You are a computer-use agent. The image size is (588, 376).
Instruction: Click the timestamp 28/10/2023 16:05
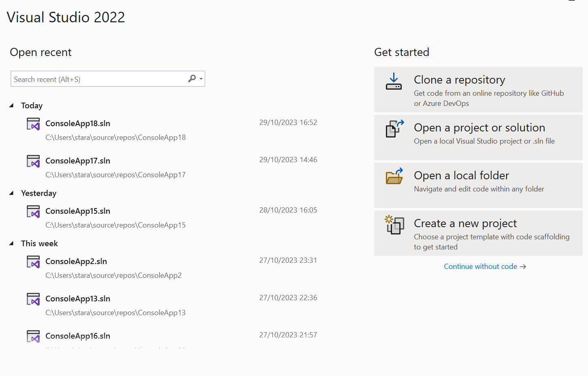(288, 210)
